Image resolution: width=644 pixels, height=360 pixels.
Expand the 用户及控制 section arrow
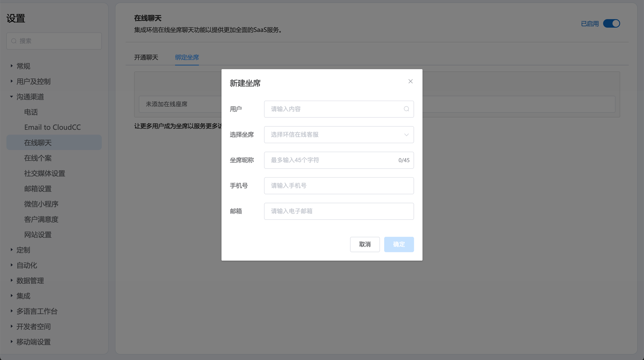tap(12, 81)
